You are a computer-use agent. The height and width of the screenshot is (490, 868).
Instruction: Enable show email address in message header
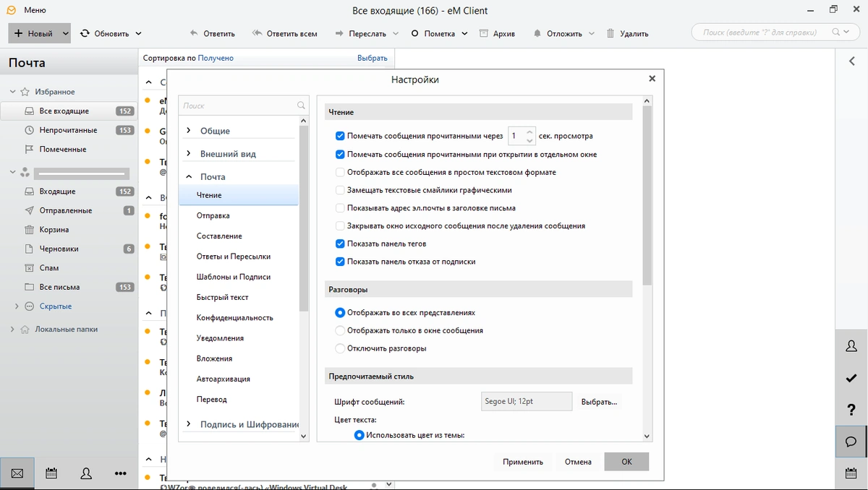coord(340,208)
